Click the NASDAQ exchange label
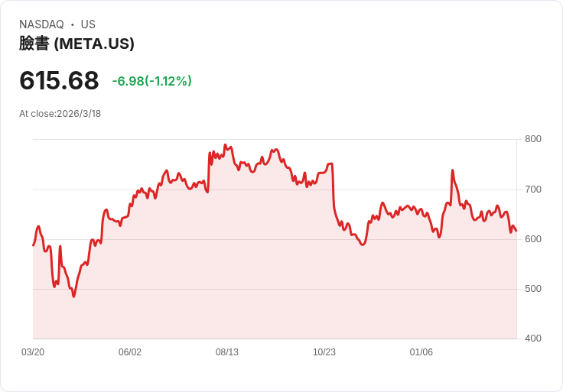This screenshot has height=392, width=563. 41,24
